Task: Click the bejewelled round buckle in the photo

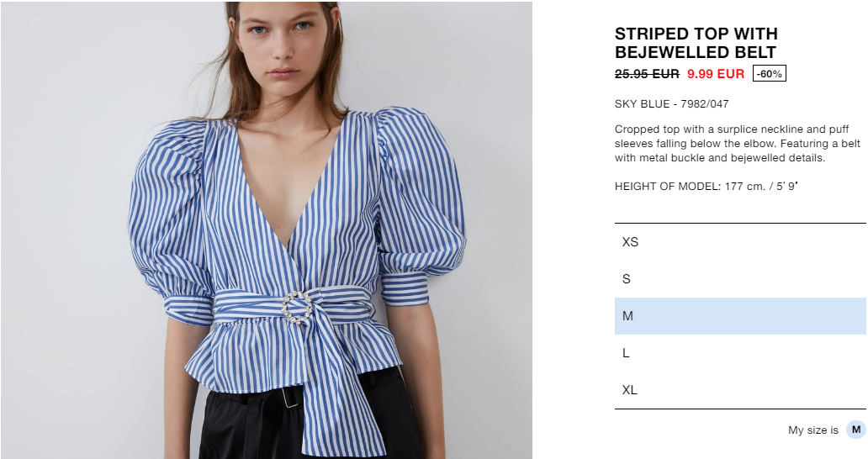Action: point(297,308)
